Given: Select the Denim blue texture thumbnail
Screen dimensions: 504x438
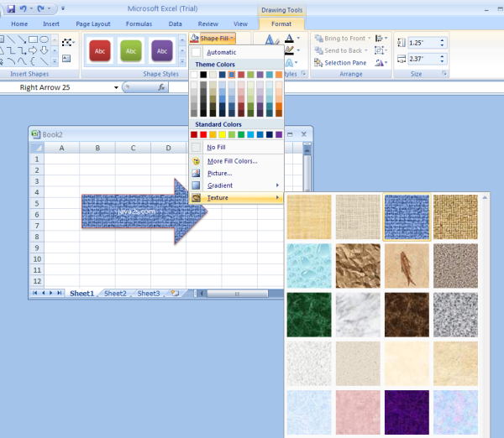Looking at the screenshot, I should coord(407,217).
